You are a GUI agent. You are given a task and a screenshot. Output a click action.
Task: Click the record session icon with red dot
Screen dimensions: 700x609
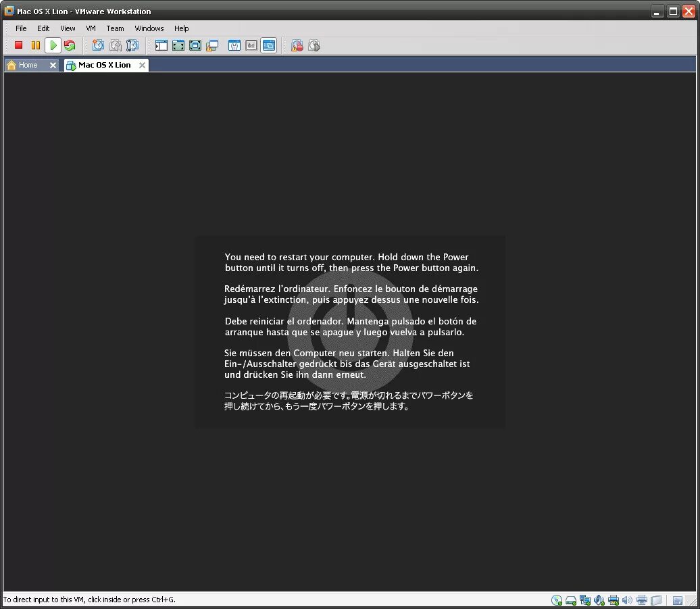click(297, 45)
